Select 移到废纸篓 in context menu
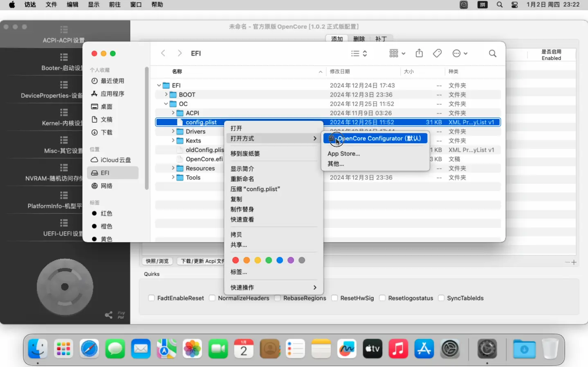Screen dimensions: 588x367 click(x=245, y=153)
